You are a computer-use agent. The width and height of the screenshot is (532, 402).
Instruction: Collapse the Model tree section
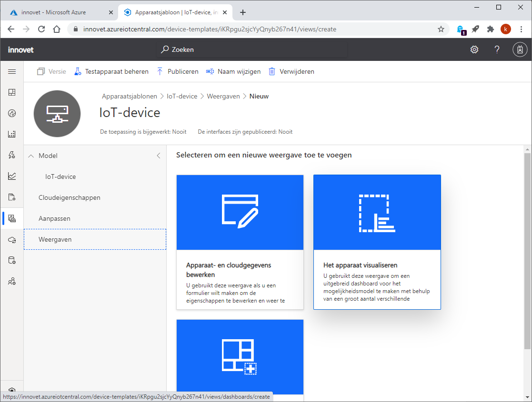click(x=31, y=156)
